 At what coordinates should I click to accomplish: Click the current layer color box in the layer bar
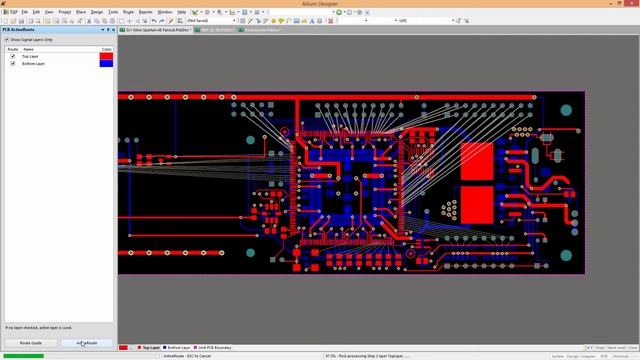(x=123, y=348)
